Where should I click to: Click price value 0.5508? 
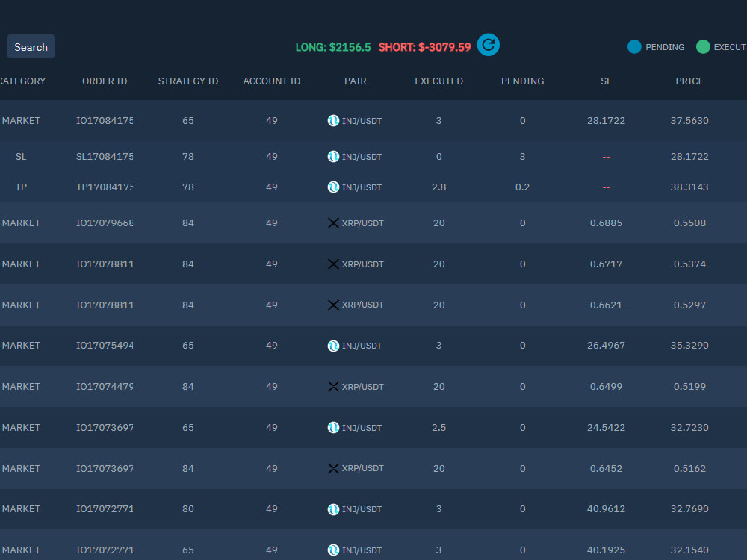(689, 223)
